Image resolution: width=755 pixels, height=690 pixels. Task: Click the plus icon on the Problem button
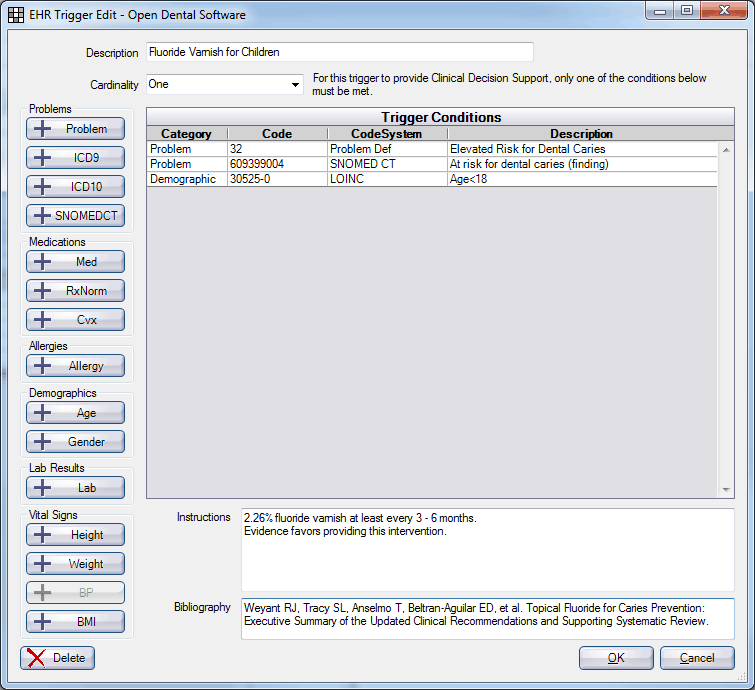click(43, 129)
